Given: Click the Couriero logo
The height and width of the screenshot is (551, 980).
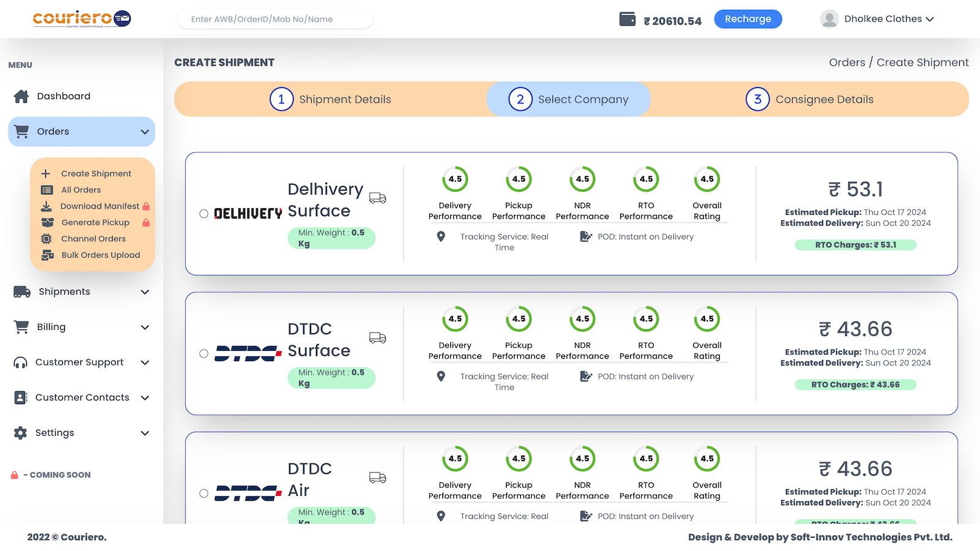Looking at the screenshot, I should click(x=81, y=19).
